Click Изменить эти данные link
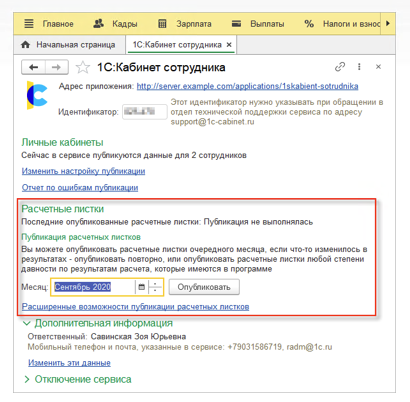The width and height of the screenshot is (410, 402). point(69,363)
